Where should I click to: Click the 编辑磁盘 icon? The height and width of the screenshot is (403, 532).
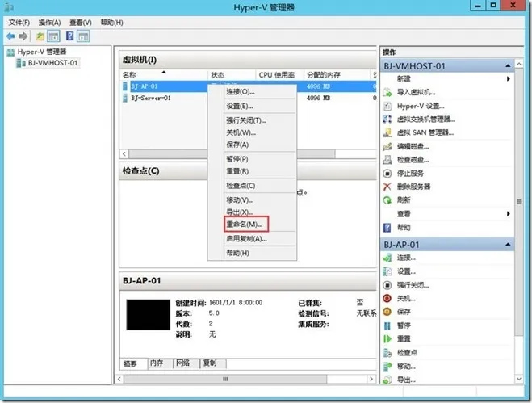pos(387,146)
